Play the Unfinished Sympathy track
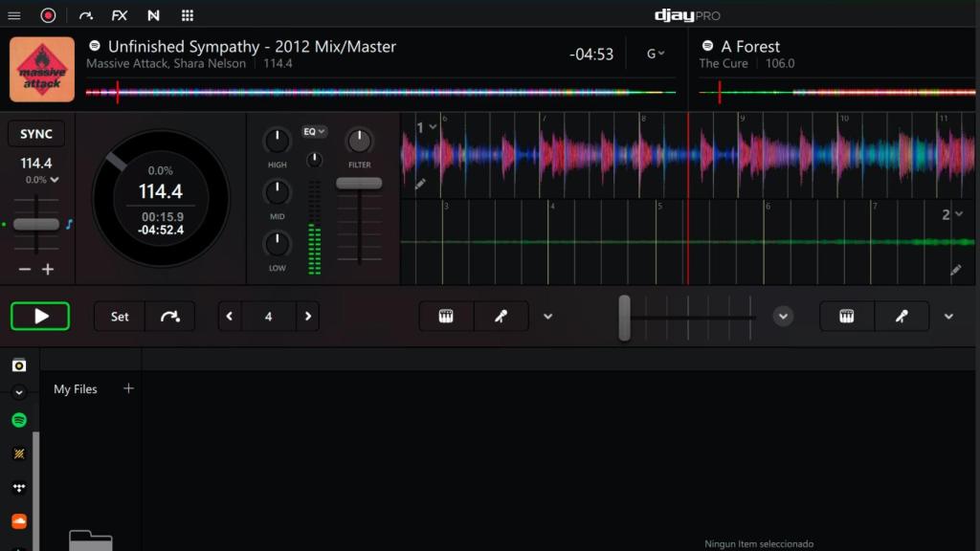 [x=40, y=316]
